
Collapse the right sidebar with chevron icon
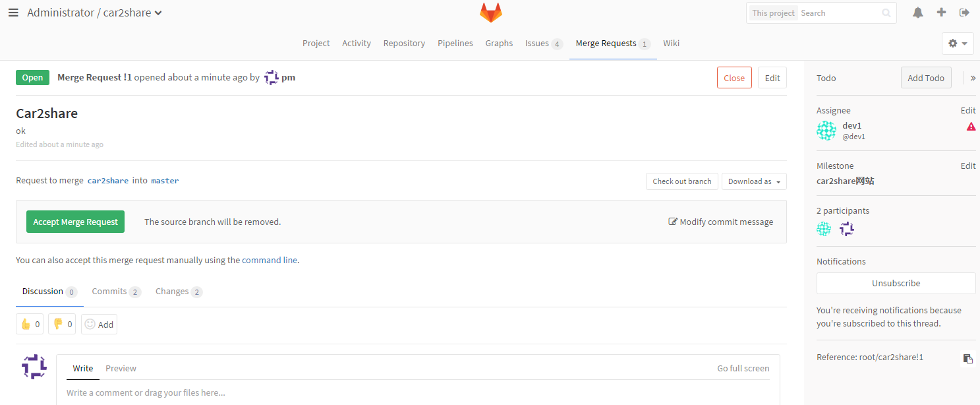pos(973,78)
